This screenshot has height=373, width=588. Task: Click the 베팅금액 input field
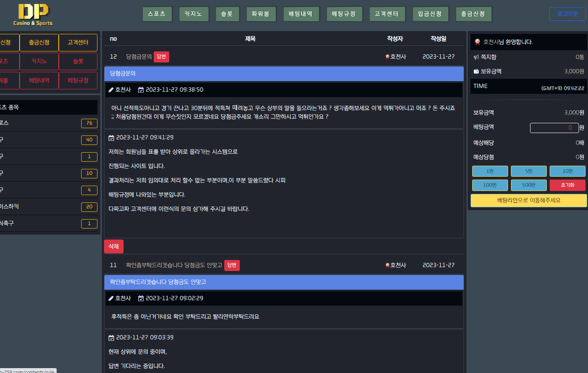554,128
